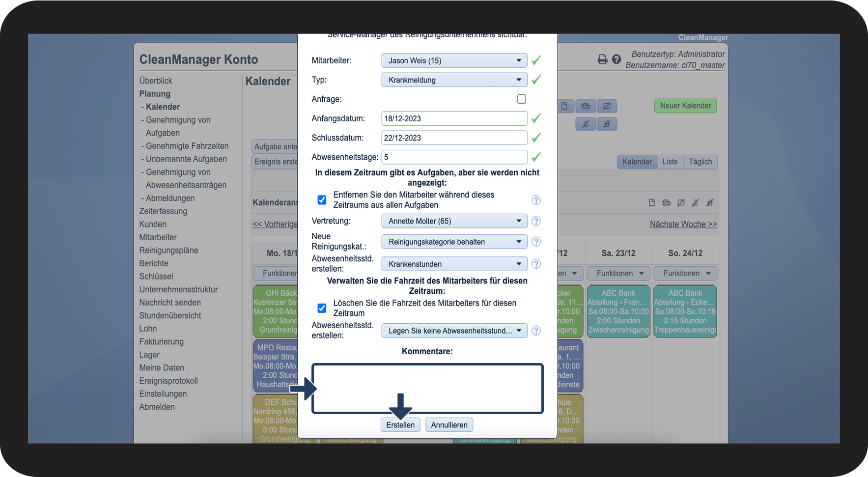Open help icon for Neue Reinigungskat.
The image size is (868, 477).
(x=536, y=242)
